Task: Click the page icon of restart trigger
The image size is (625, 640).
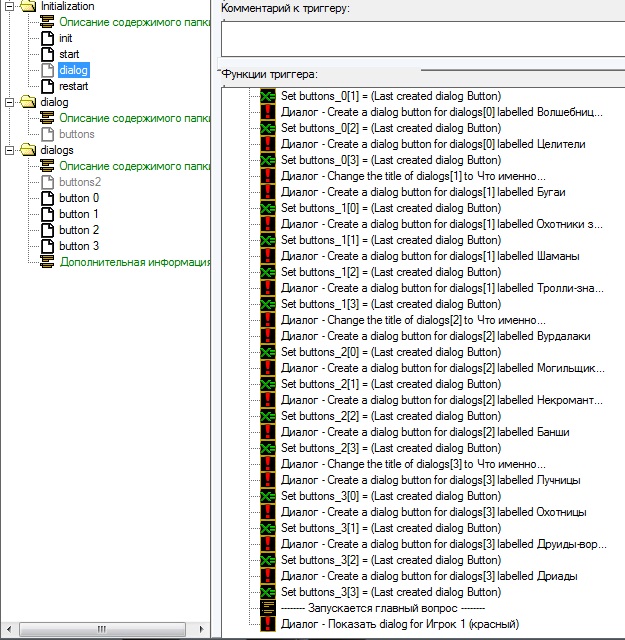Action: pyautogui.click(x=48, y=86)
